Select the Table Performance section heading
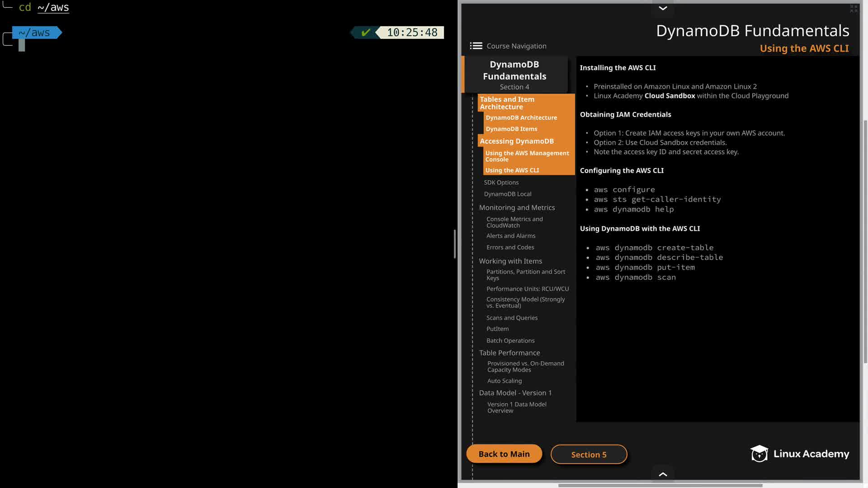 pos(509,353)
